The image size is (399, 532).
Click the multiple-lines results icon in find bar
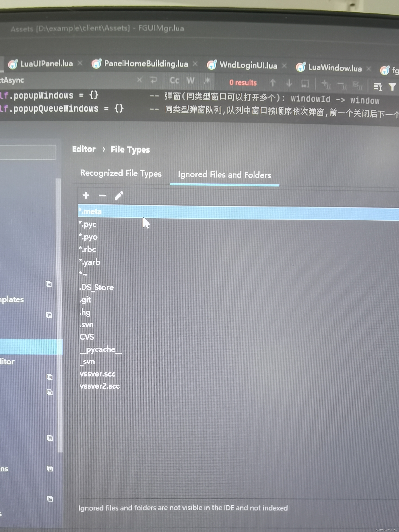coord(378,87)
